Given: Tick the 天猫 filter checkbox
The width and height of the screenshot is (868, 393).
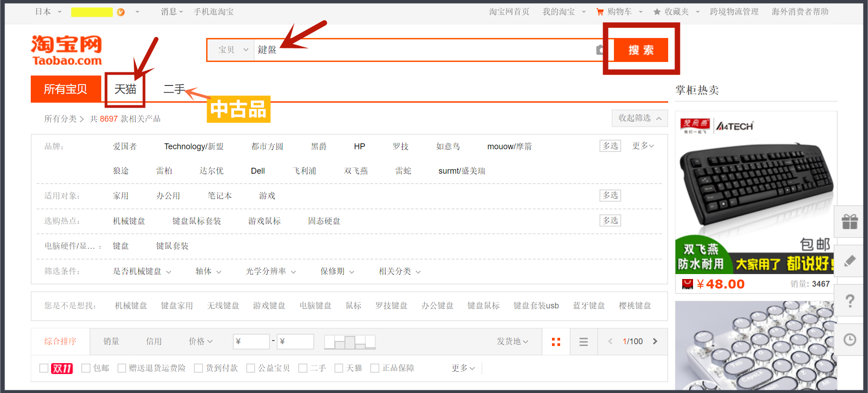Looking at the screenshot, I should click(339, 368).
